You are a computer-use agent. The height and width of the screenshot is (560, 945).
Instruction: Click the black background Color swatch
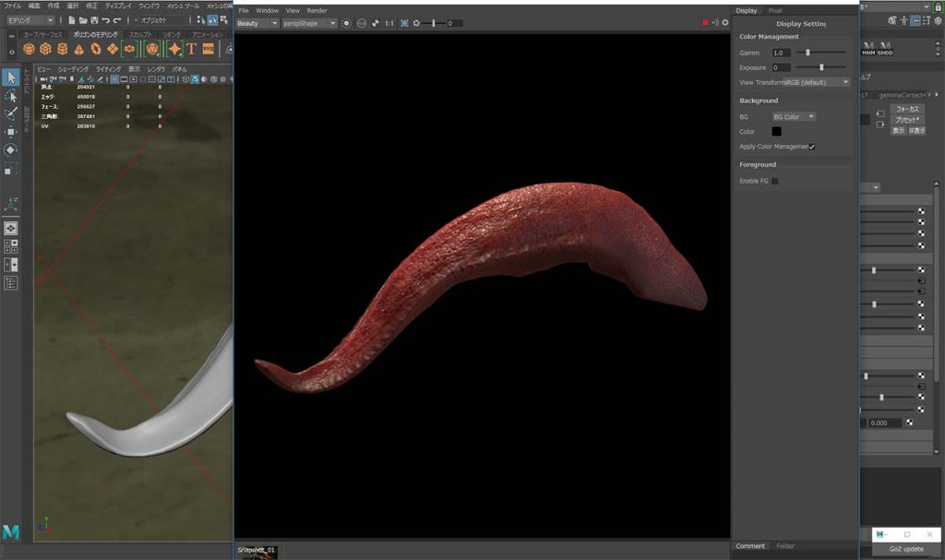[776, 132]
